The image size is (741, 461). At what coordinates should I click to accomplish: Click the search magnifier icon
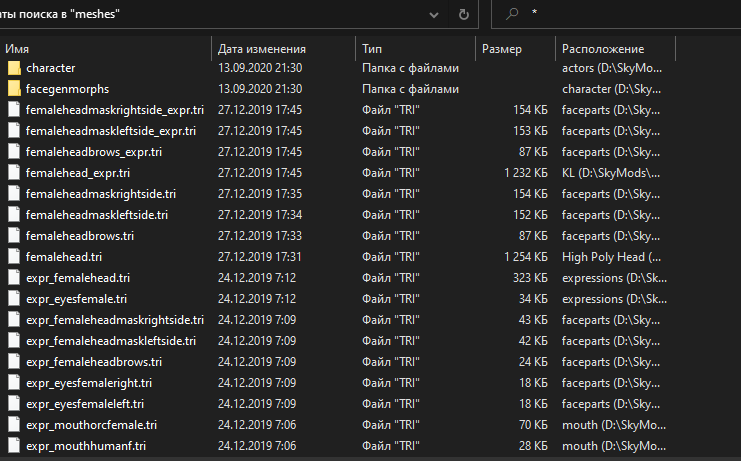[512, 14]
